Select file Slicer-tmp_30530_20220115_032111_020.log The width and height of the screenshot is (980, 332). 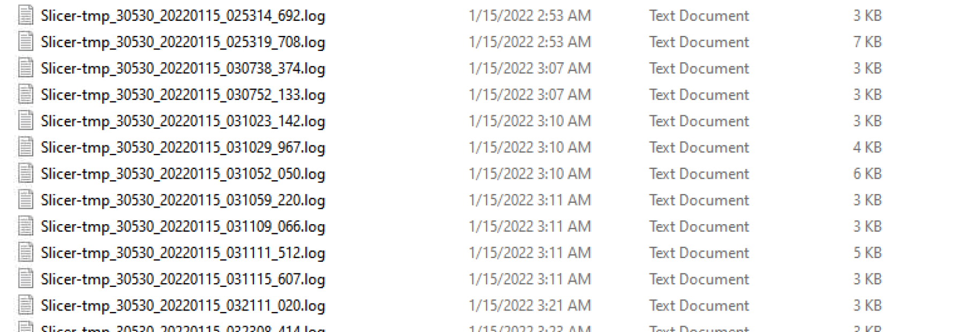pyautogui.click(x=183, y=305)
